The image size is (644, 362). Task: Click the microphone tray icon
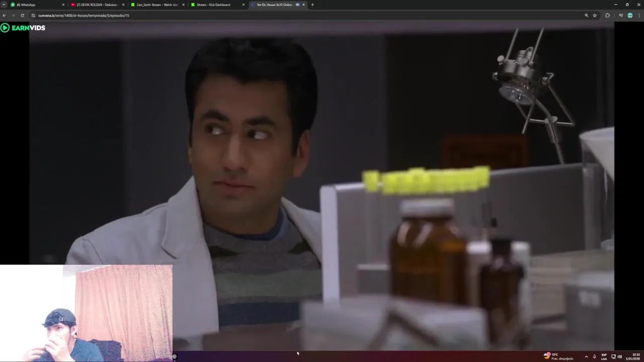point(594,356)
